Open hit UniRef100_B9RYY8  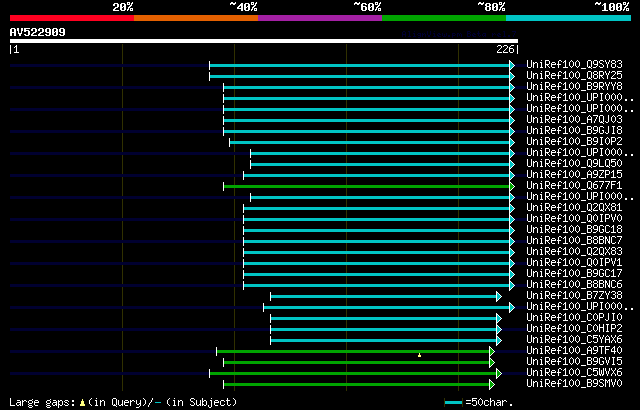[574, 86]
